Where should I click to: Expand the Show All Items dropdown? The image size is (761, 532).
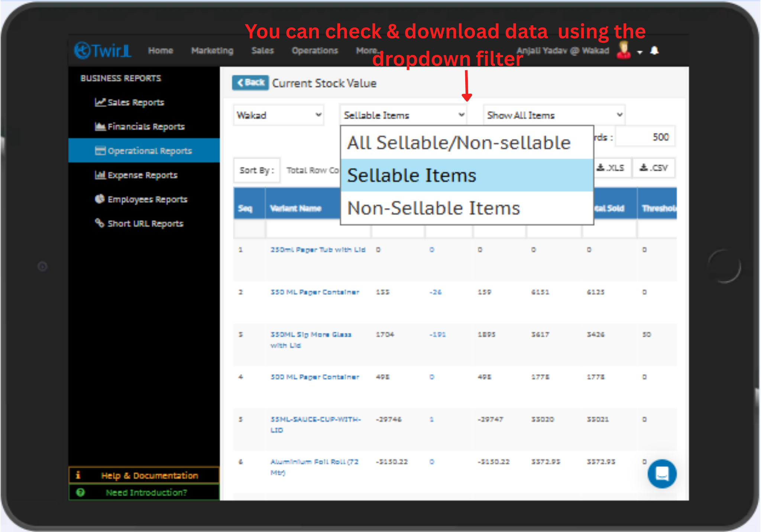(554, 115)
